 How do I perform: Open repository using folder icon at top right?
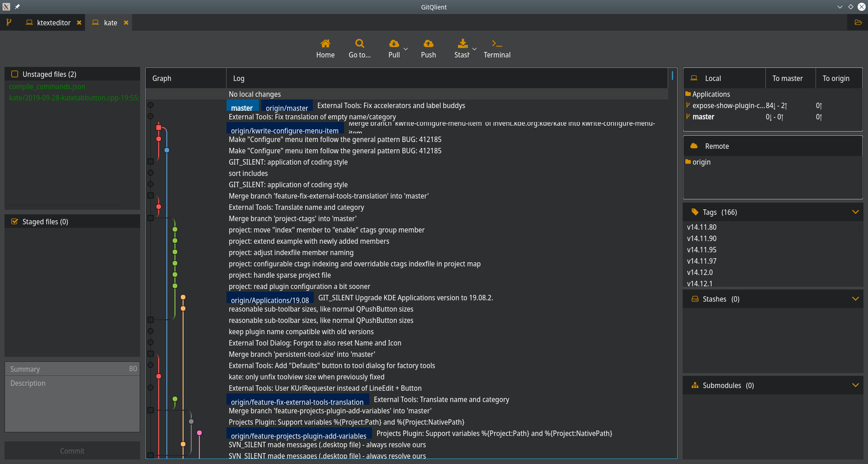click(858, 22)
